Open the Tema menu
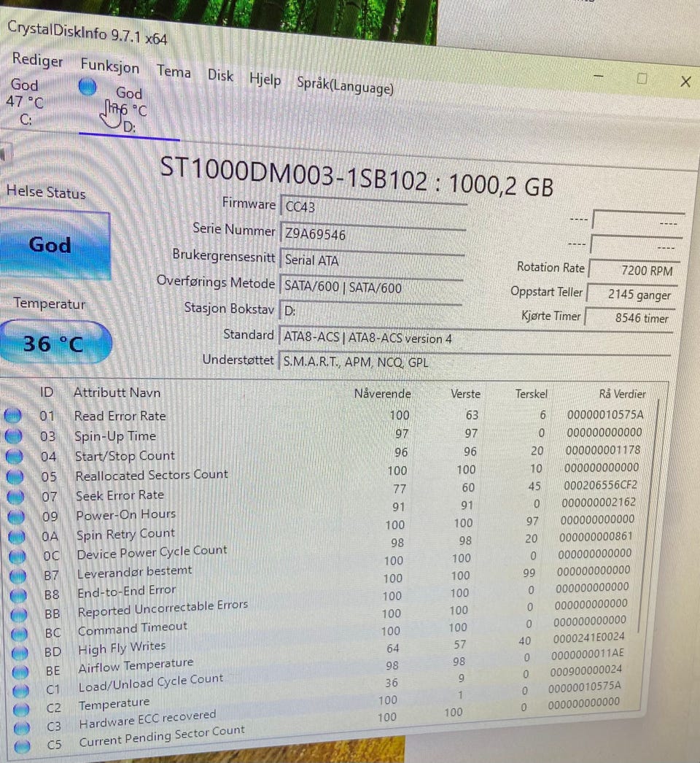The image size is (700, 763). click(174, 71)
